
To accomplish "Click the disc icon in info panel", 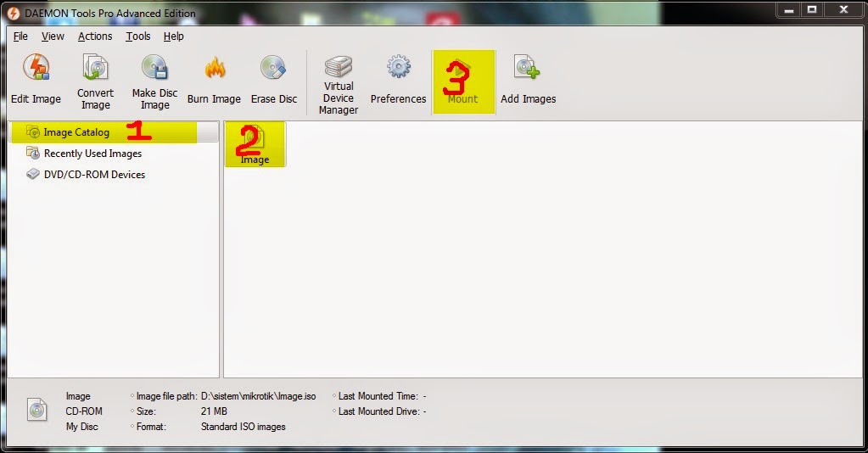I will (37, 410).
